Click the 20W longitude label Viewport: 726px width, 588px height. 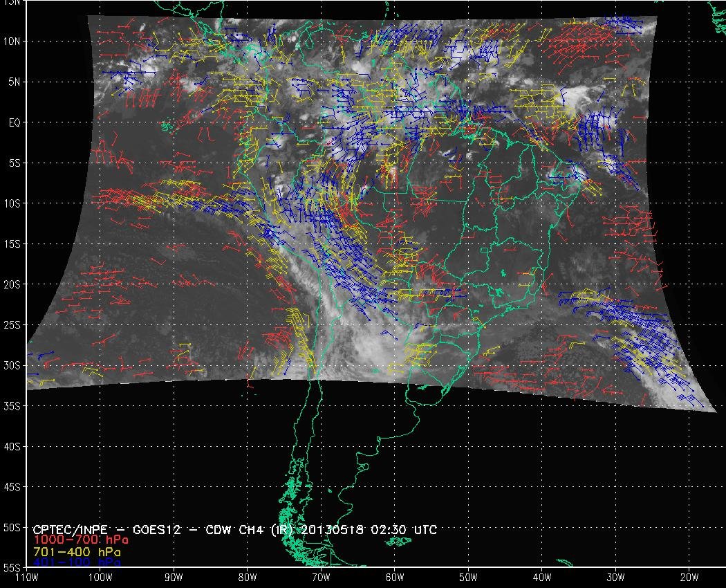click(689, 578)
